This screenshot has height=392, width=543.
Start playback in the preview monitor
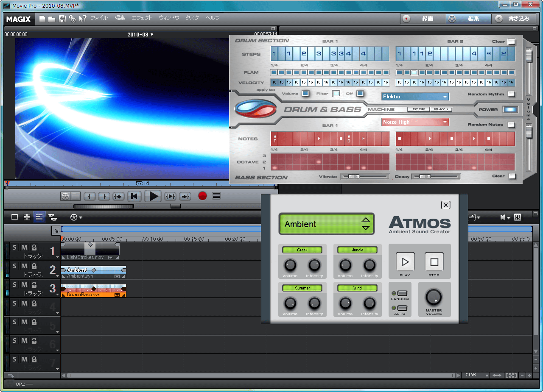point(154,196)
